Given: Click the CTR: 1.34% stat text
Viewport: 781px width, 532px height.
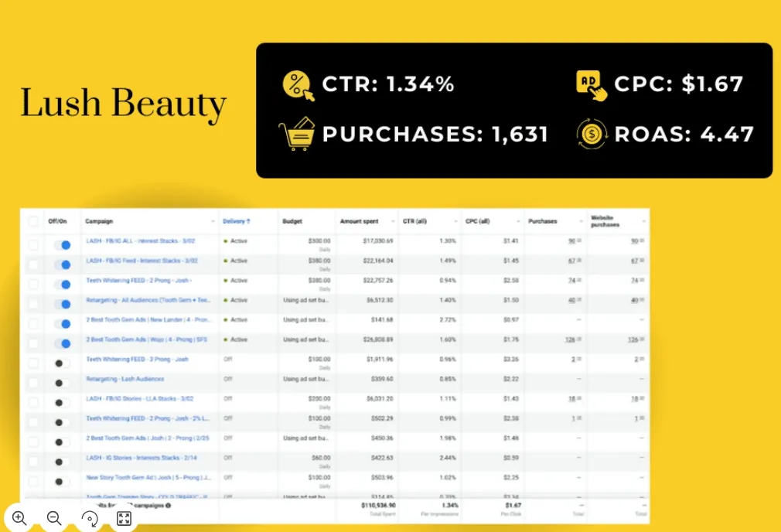Looking at the screenshot, I should (388, 84).
